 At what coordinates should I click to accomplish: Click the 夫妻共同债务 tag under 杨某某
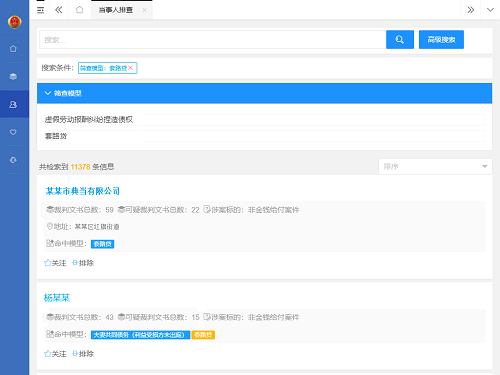pyautogui.click(x=140, y=335)
